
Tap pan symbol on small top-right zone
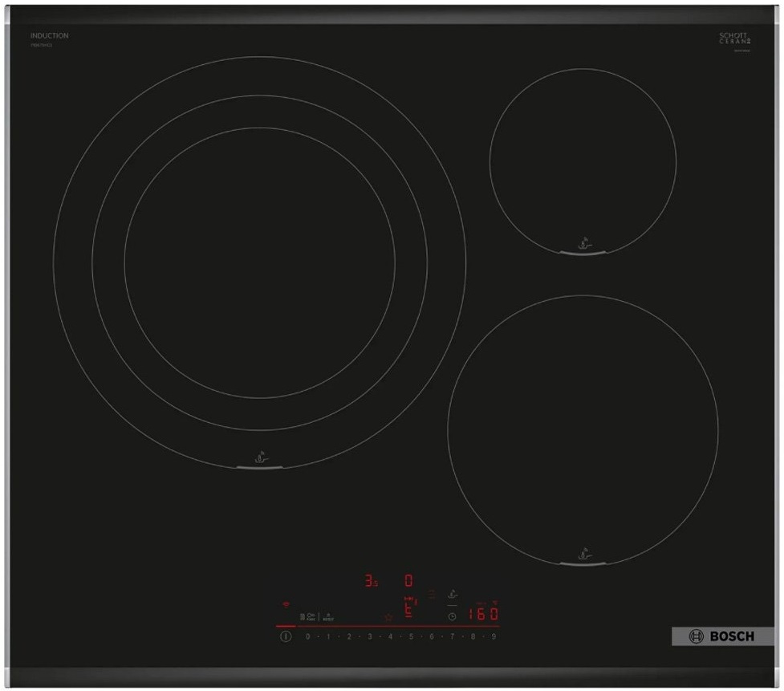point(583,241)
